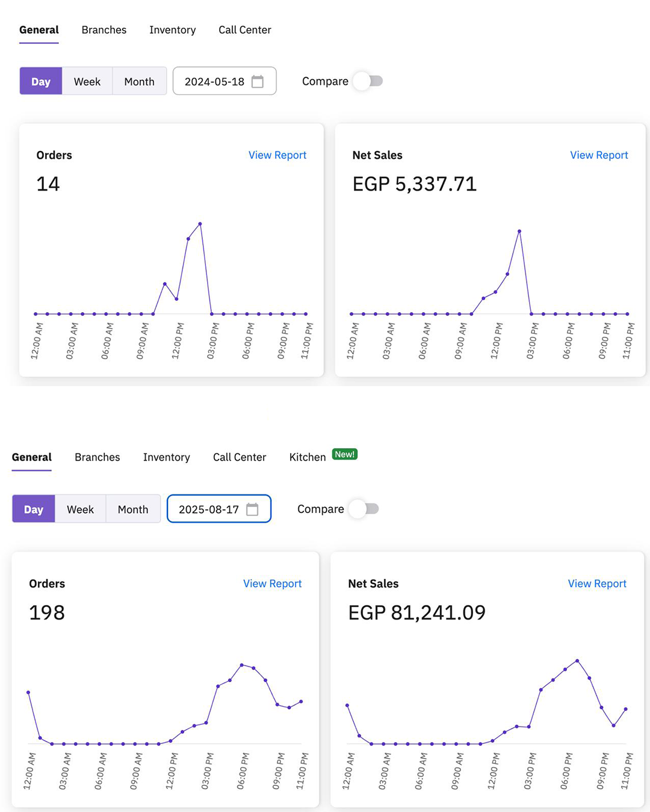Open View Report for Net Sales EGP 81,241.09
Viewport: 650px width, 812px height.
[597, 583]
